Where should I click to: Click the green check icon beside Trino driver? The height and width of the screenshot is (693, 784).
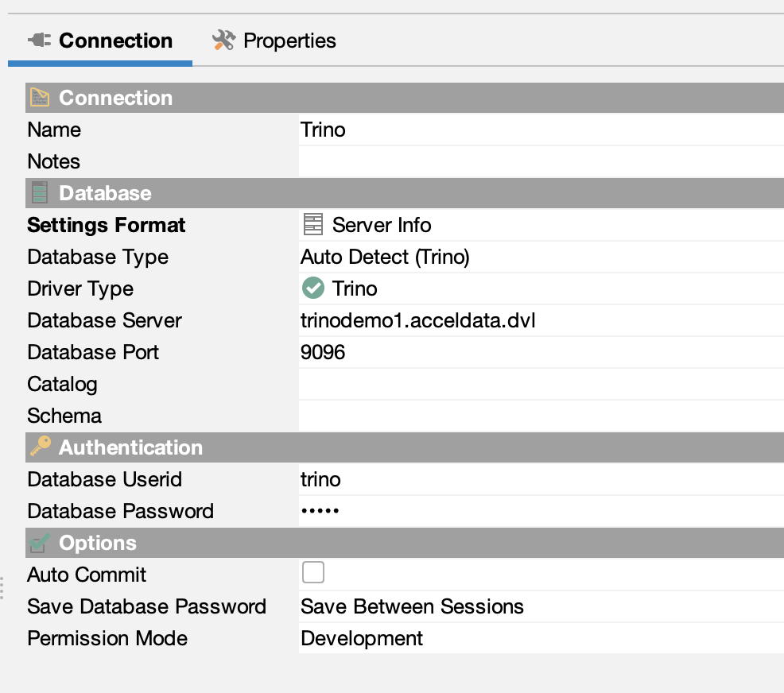[x=313, y=288]
